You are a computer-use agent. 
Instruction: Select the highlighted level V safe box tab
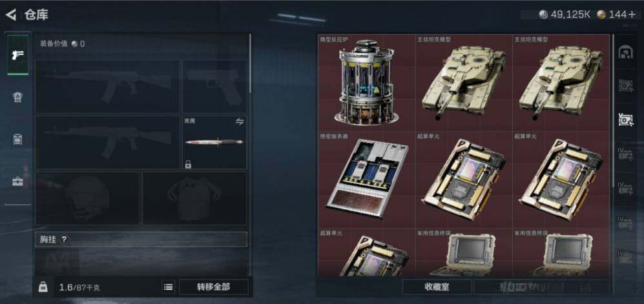[625, 119]
